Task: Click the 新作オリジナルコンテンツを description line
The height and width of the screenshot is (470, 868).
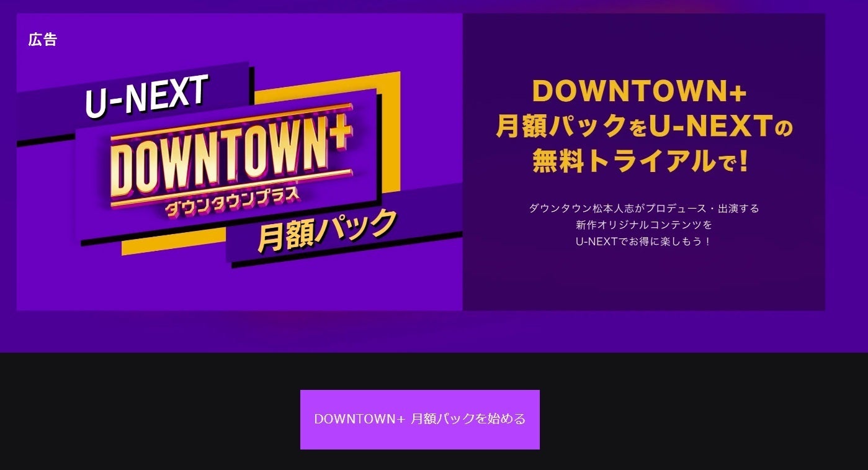Action: pyautogui.click(x=644, y=225)
